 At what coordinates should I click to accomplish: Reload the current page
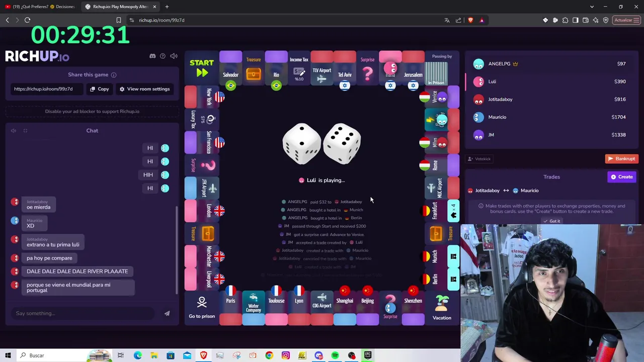tap(27, 20)
